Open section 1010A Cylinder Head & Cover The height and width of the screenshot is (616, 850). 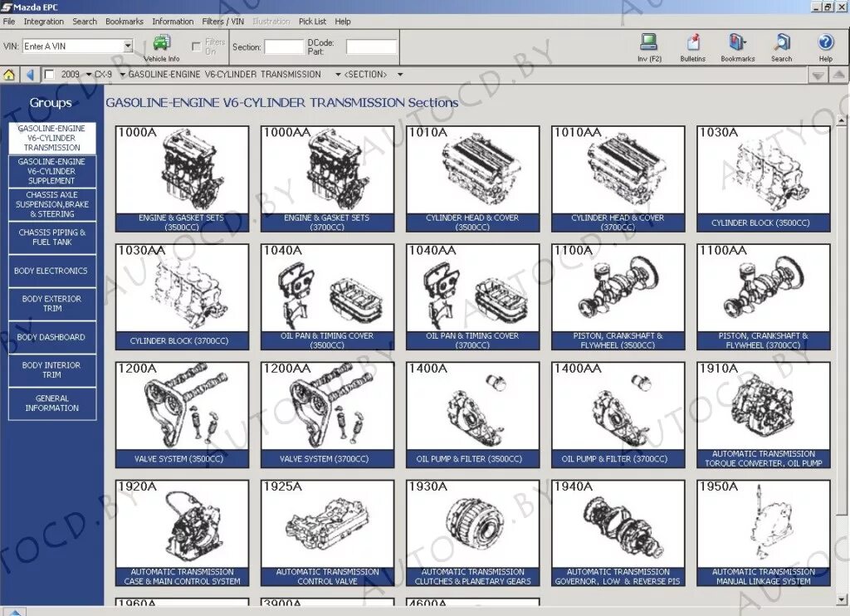coord(472,179)
